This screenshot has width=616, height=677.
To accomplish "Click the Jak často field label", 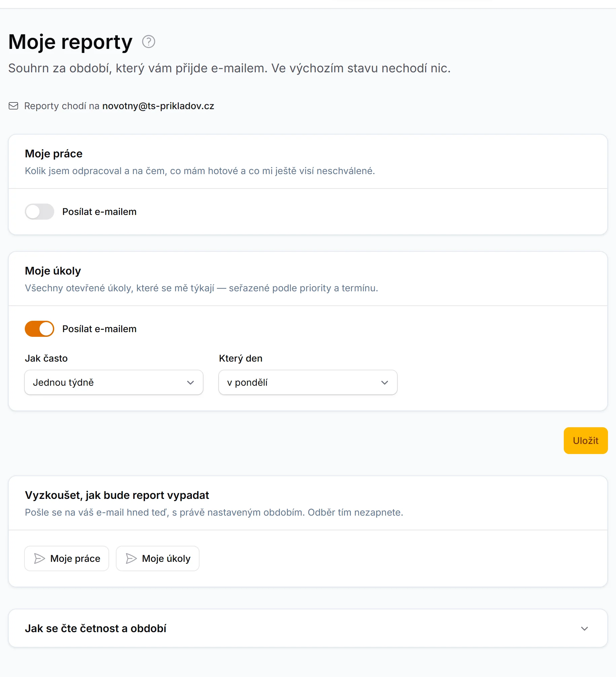I will click(46, 358).
